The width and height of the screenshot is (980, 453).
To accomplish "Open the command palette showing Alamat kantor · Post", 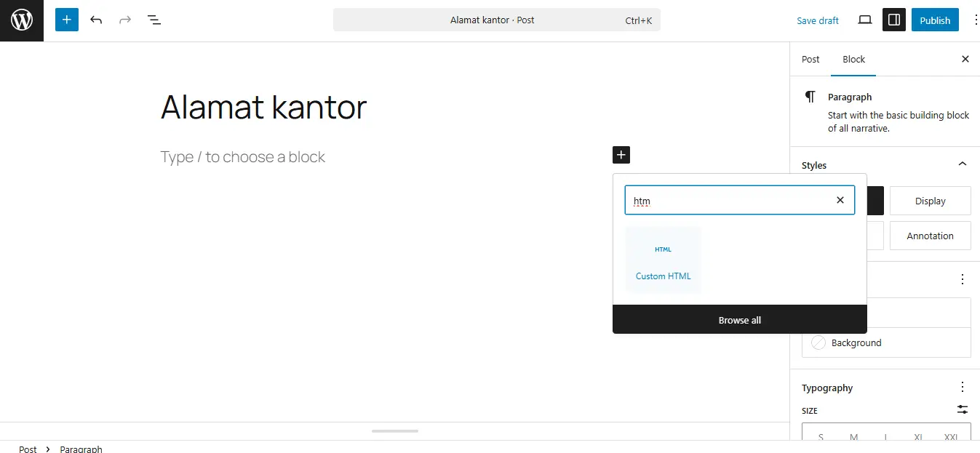I will pyautogui.click(x=497, y=20).
